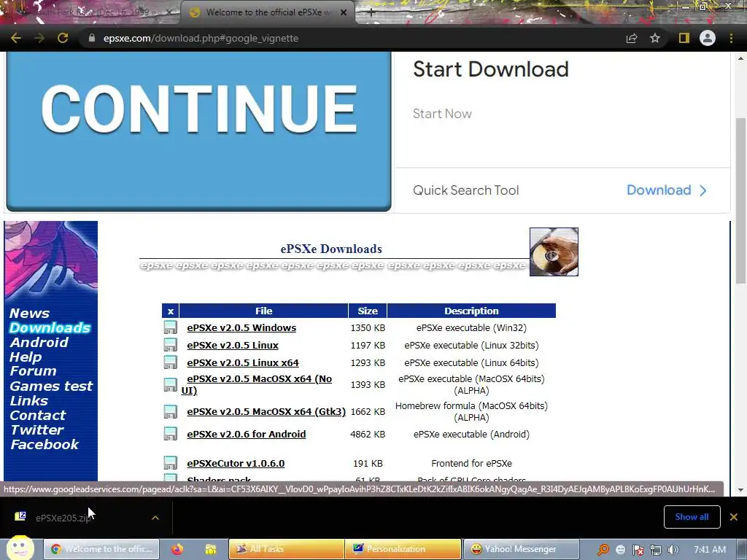Open the share page icon in the address bar
The width and height of the screenshot is (747, 560).
632,38
